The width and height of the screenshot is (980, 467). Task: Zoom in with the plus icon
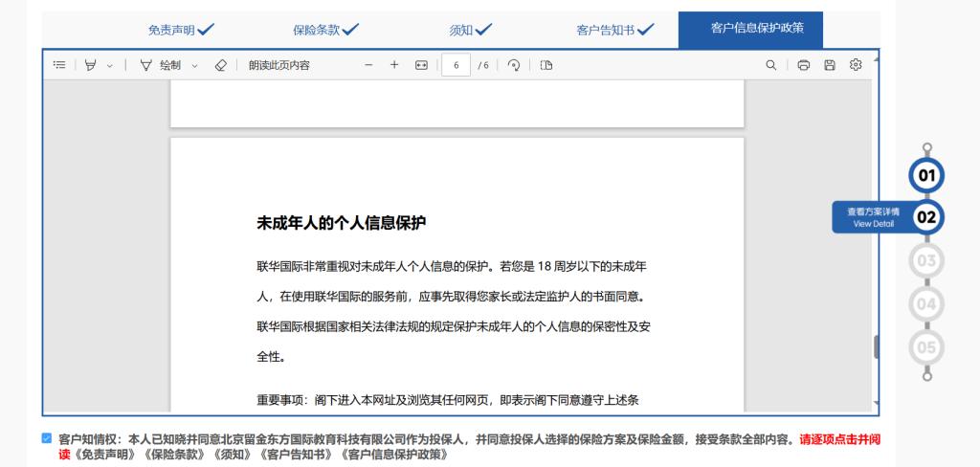(x=393, y=65)
